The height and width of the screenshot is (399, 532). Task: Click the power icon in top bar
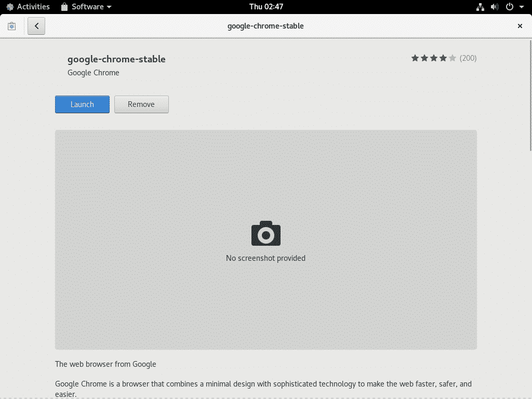510,7
